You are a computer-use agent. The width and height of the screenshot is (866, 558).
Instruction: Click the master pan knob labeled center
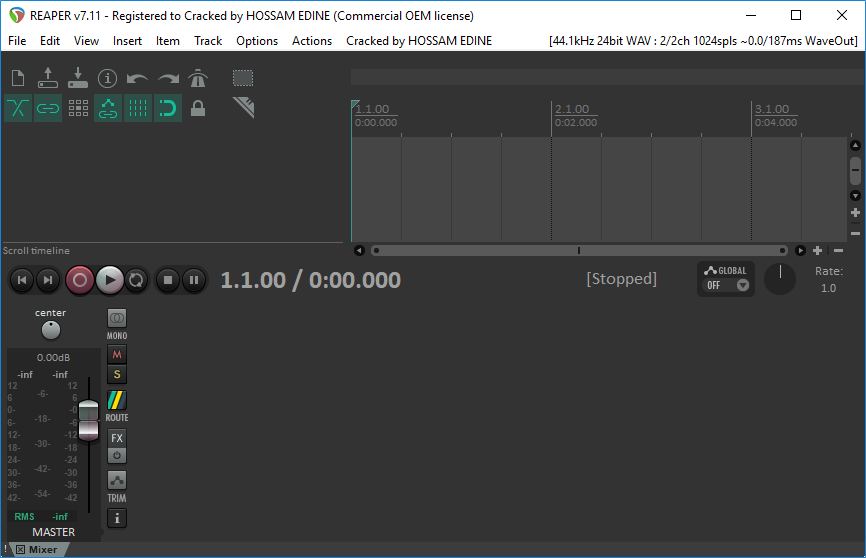click(x=51, y=330)
